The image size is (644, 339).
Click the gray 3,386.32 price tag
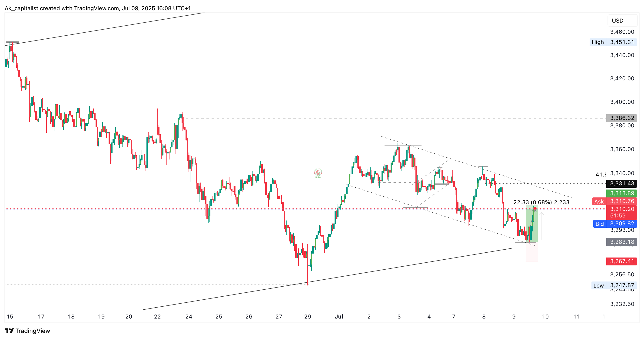click(621, 118)
